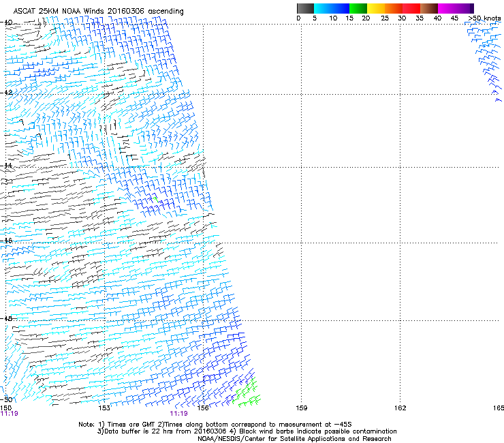The height and width of the screenshot is (443, 504).
Task: Click the '20' legend scale label
Action: coord(366,18)
